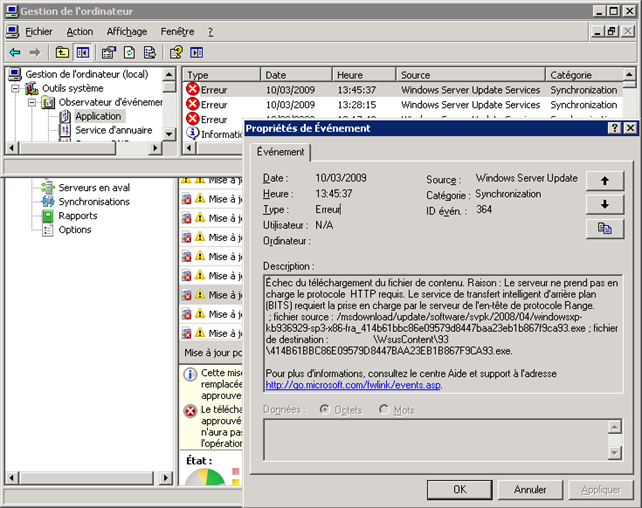Sort events by the Heure column header

[x=364, y=75]
